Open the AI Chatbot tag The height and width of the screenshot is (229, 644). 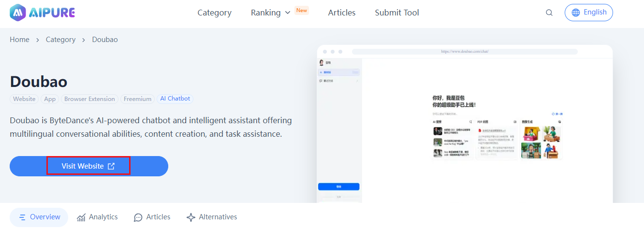175,99
